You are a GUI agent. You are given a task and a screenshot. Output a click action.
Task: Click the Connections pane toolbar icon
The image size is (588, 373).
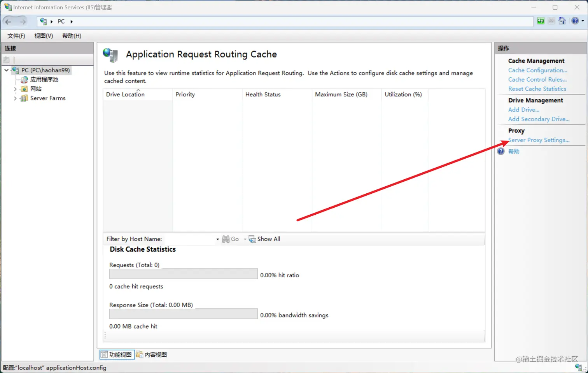coord(6,60)
